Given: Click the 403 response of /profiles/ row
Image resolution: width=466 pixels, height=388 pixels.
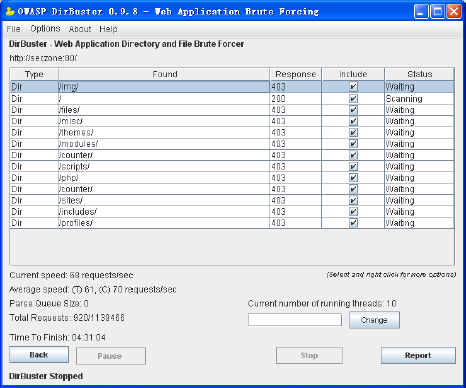Looking at the screenshot, I should (295, 223).
